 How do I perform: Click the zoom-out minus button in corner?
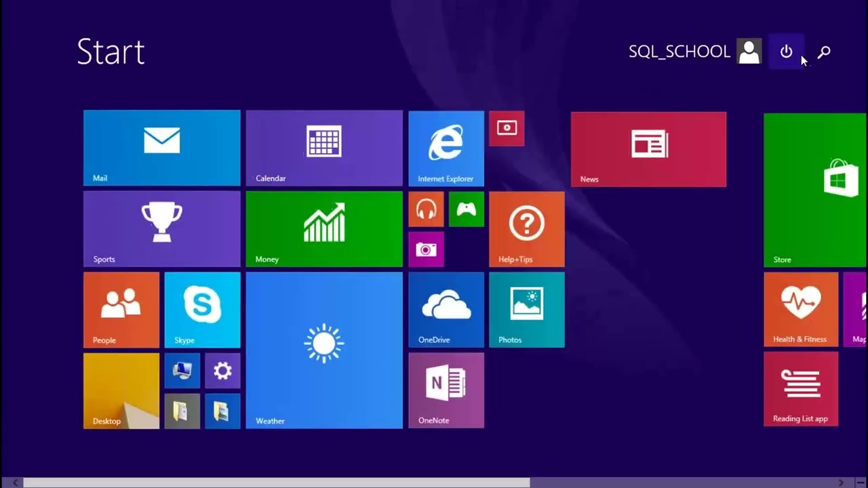click(860, 483)
